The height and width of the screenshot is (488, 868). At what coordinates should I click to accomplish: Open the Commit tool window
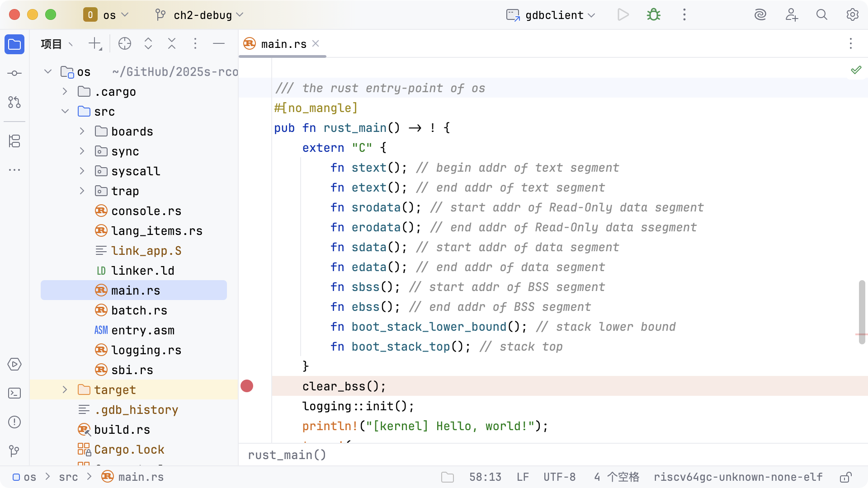14,73
